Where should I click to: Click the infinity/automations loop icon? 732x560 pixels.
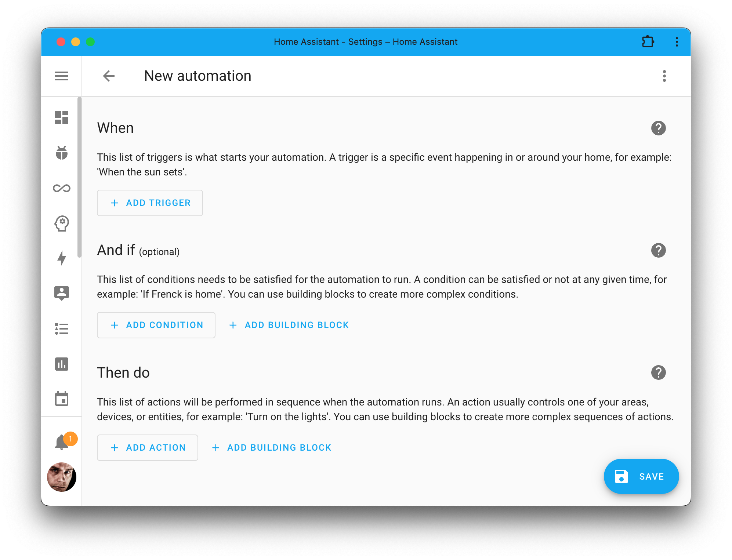[x=61, y=188]
